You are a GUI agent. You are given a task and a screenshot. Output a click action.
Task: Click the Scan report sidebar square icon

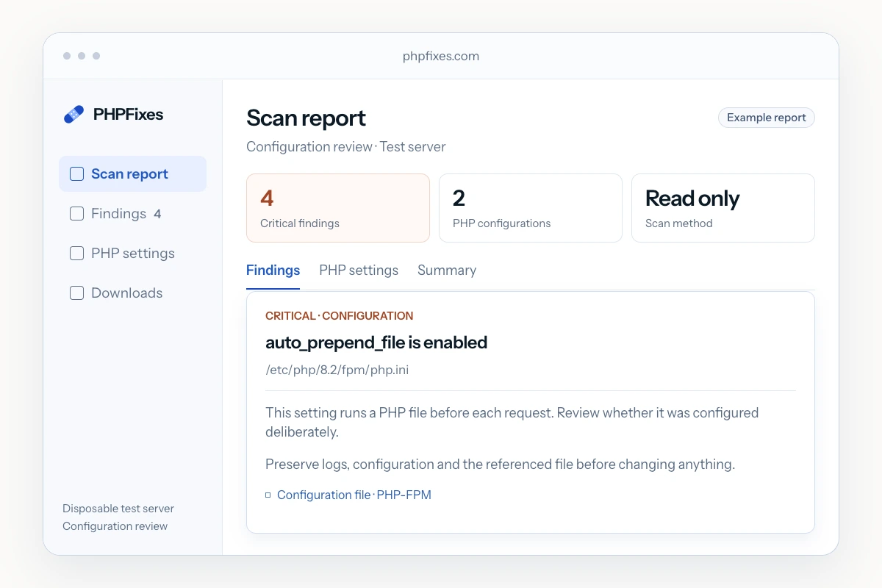pos(76,174)
